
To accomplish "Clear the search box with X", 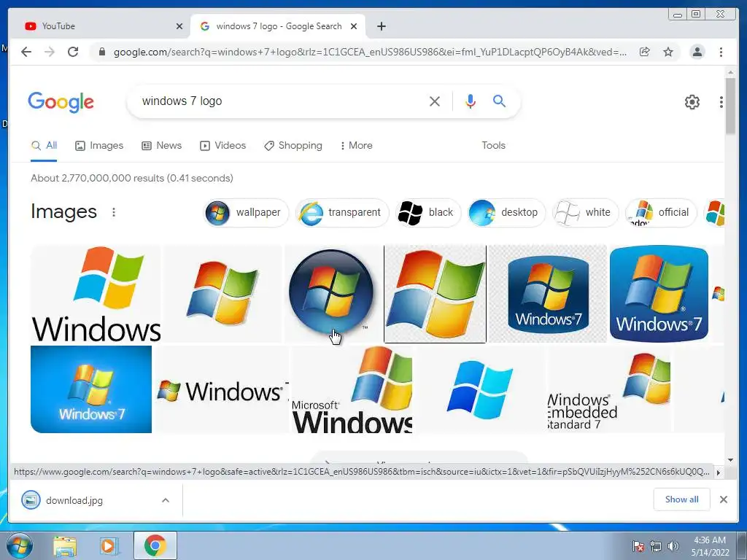I will pyautogui.click(x=435, y=101).
